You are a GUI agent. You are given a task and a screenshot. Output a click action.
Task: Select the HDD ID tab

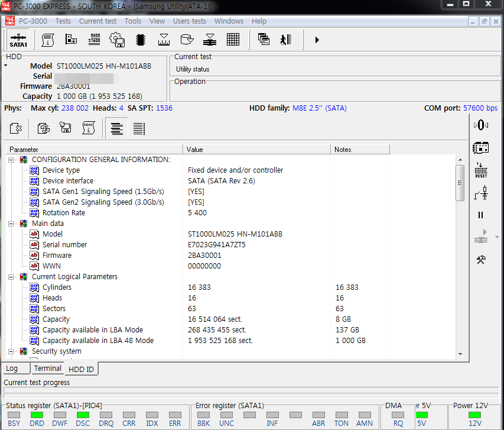click(x=82, y=369)
